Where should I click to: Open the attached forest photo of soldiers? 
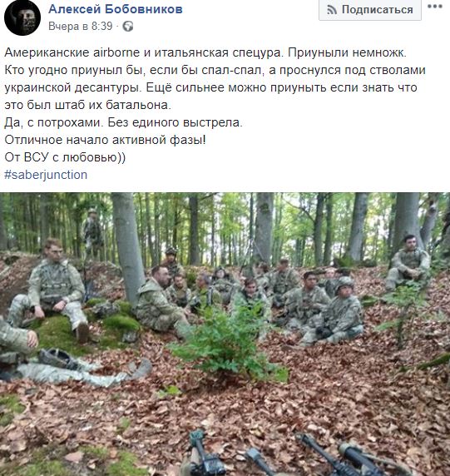[x=225, y=335]
